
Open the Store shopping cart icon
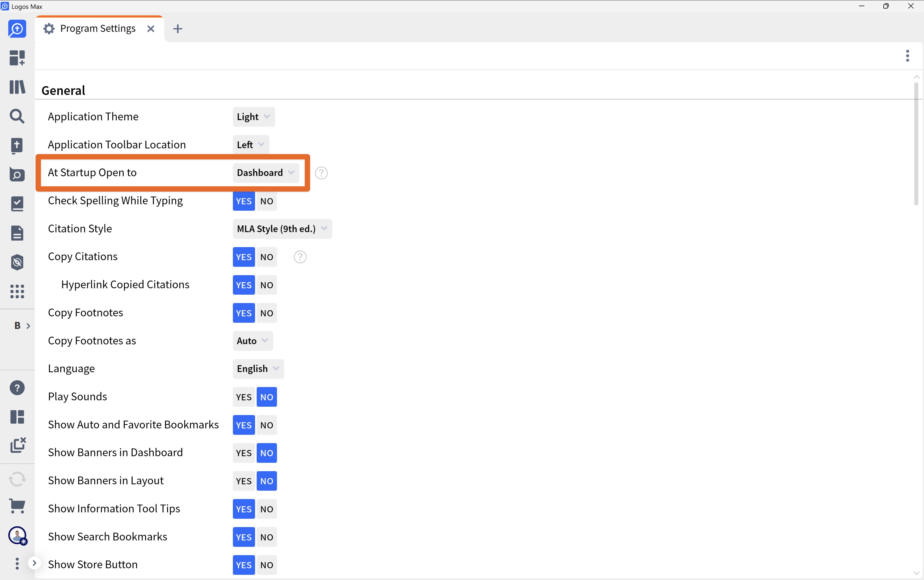click(x=17, y=506)
